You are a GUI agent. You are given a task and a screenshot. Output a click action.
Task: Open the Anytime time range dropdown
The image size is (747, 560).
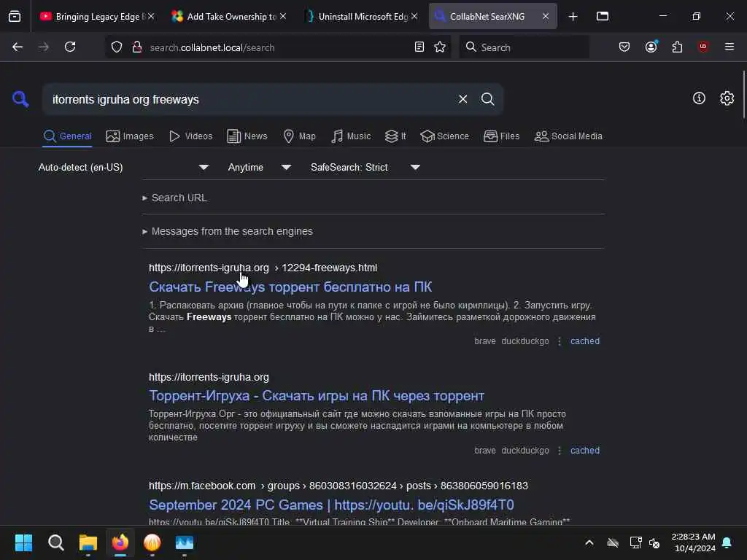tap(260, 167)
